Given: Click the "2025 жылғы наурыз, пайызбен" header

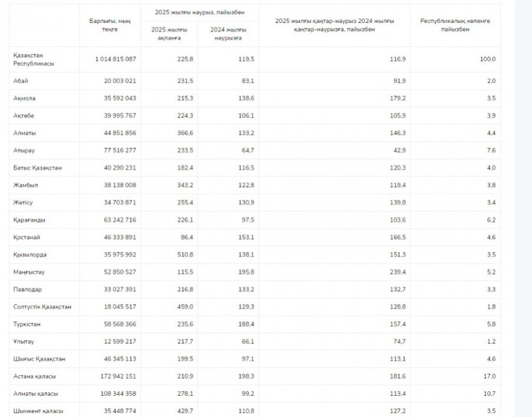Looking at the screenshot, I should pyautogui.click(x=200, y=11).
